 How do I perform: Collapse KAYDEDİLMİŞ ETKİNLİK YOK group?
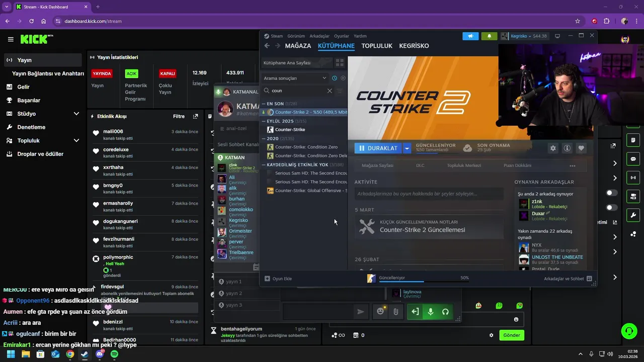click(263, 164)
